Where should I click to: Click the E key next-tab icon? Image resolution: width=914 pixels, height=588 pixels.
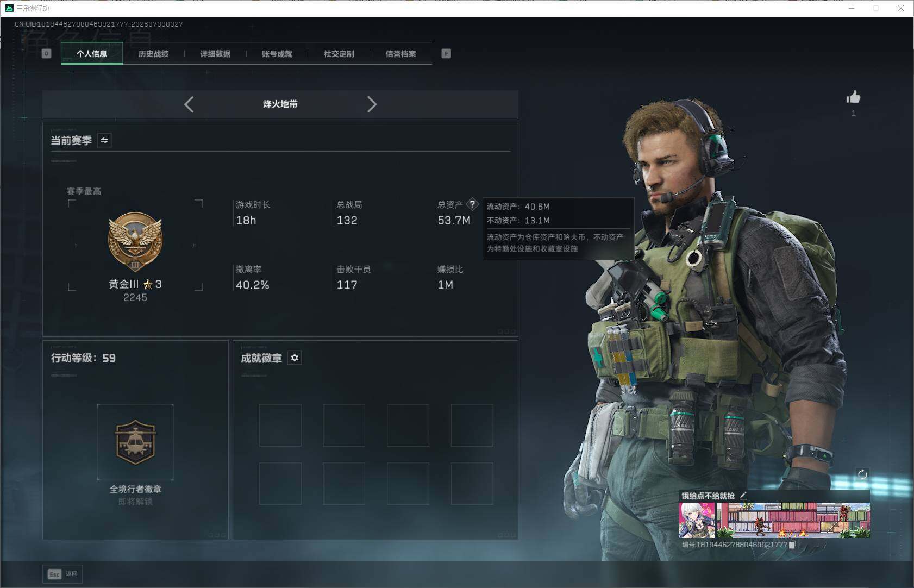point(446,53)
